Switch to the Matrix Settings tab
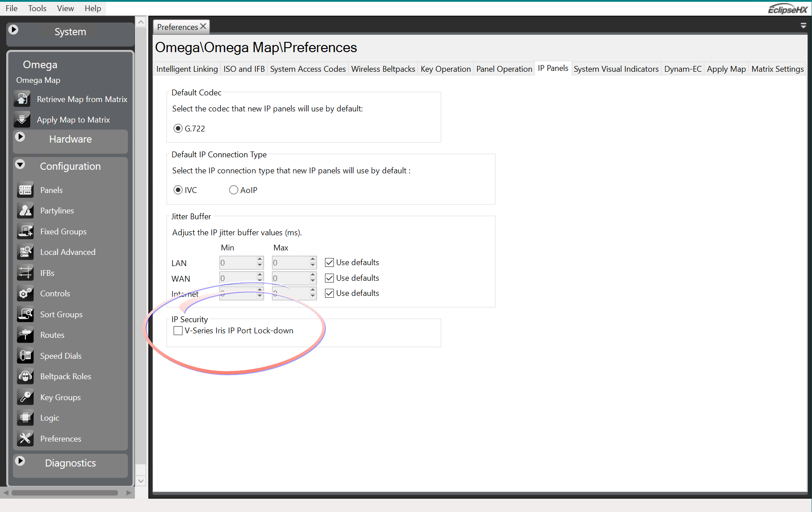Viewport: 812px width, 512px height. pyautogui.click(x=777, y=69)
